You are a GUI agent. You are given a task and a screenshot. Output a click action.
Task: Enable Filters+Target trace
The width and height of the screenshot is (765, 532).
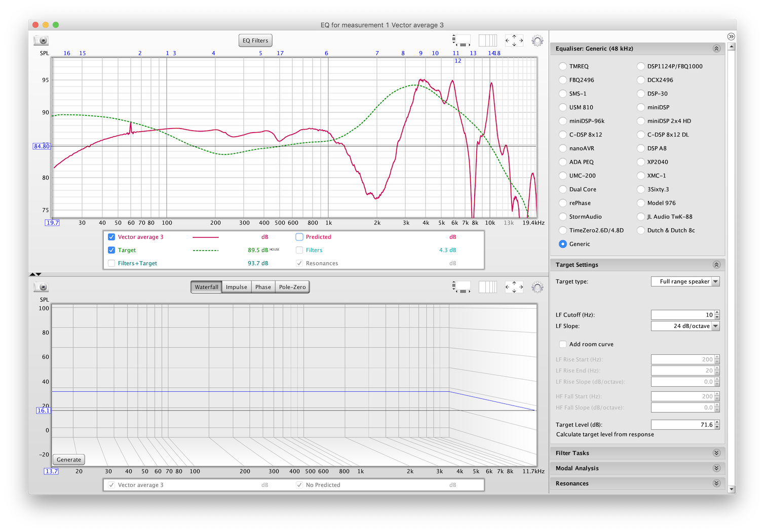(111, 263)
